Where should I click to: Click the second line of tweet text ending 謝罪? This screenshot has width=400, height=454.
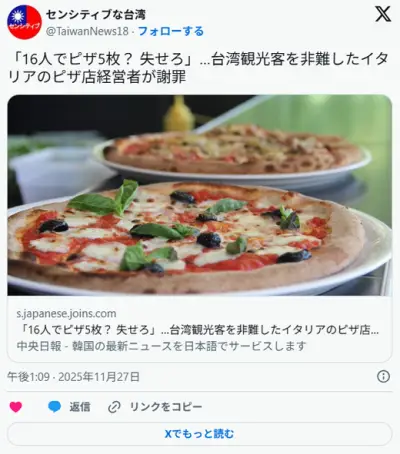click(97, 77)
